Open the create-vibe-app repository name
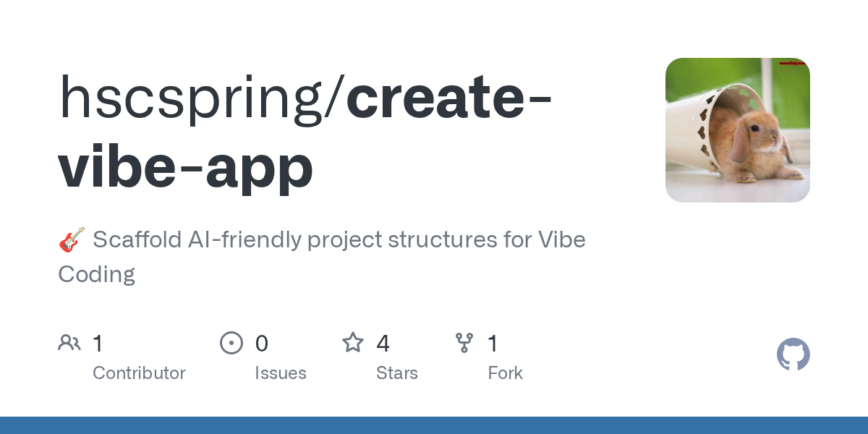Image resolution: width=868 pixels, height=434 pixels. pos(304,134)
